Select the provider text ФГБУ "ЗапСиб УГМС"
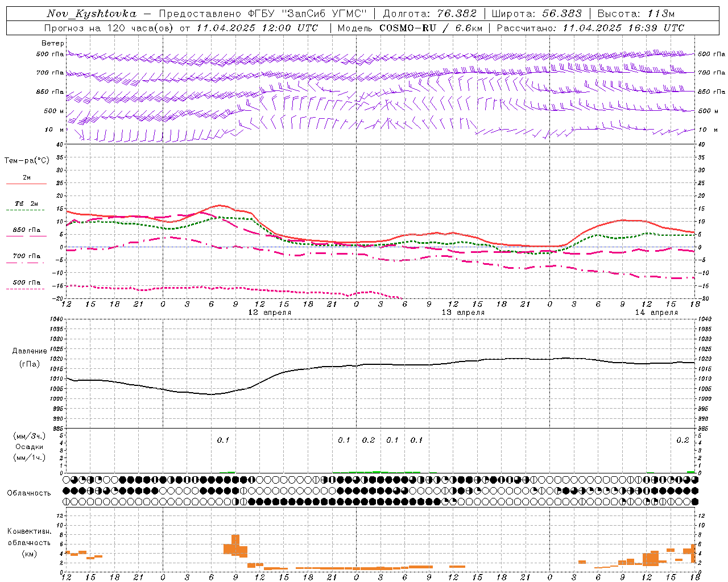This screenshot has height=582, width=728. pos(307,14)
